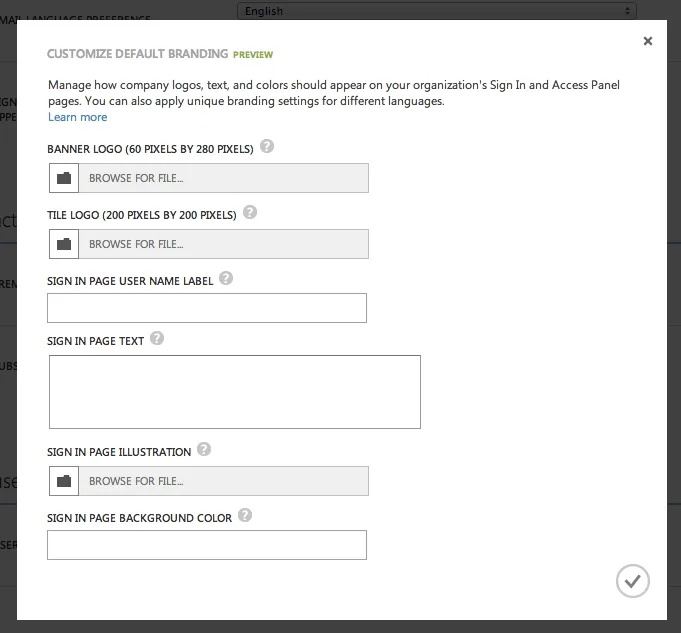Viewport: 681px width, 633px height.
Task: Click folder icon for Sign In Page Illustration
Action: (64, 481)
